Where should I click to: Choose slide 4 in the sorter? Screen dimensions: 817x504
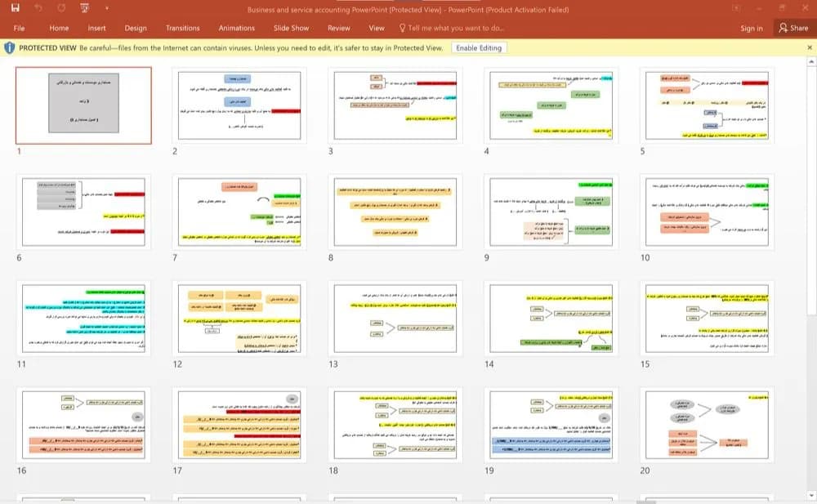click(x=551, y=105)
